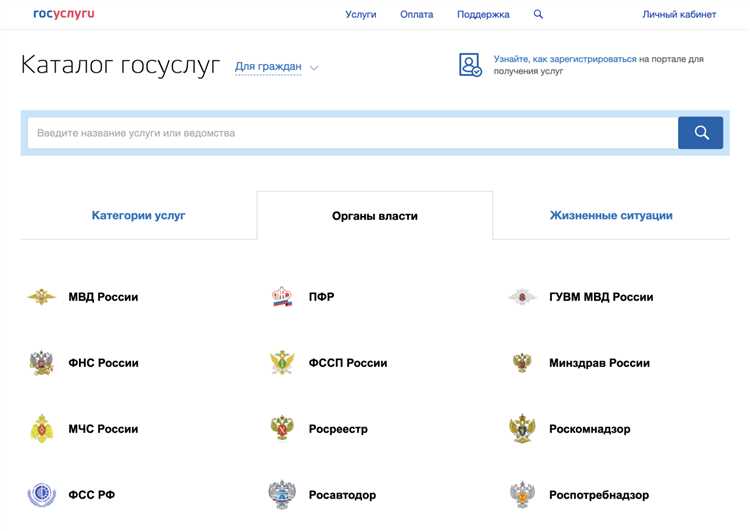Click the MCHS Rossii emblem icon

42,429
